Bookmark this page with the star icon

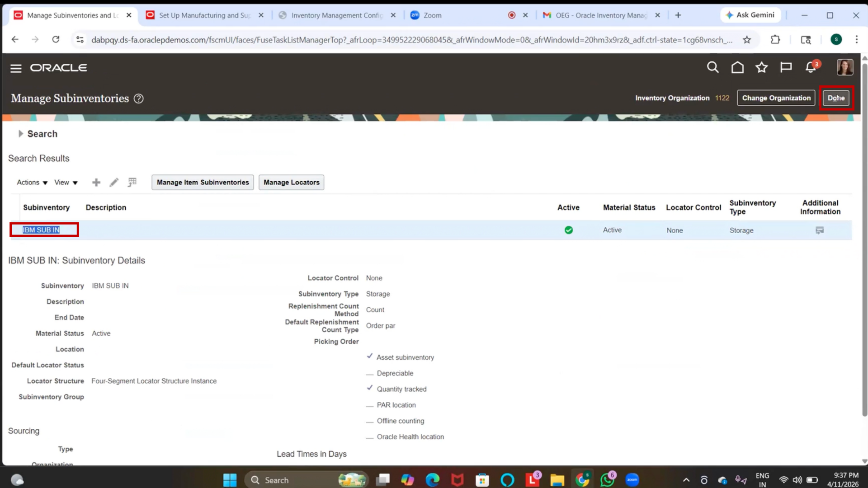pos(747,40)
